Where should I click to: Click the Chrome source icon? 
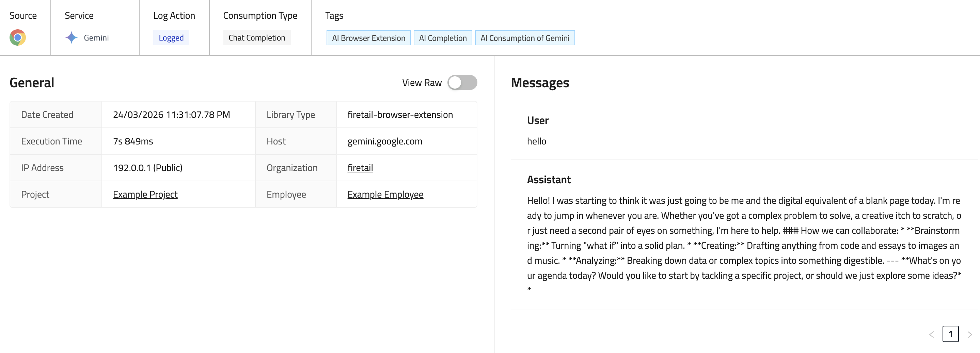(x=17, y=37)
